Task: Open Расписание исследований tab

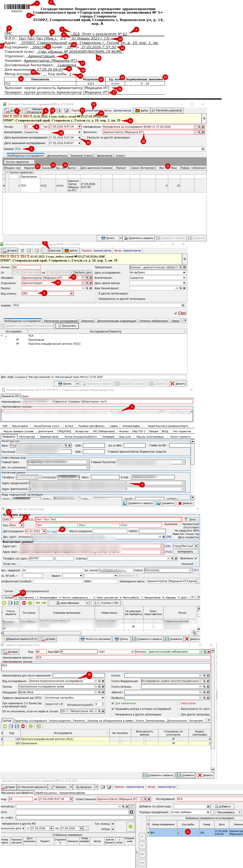Action: click(61, 321)
